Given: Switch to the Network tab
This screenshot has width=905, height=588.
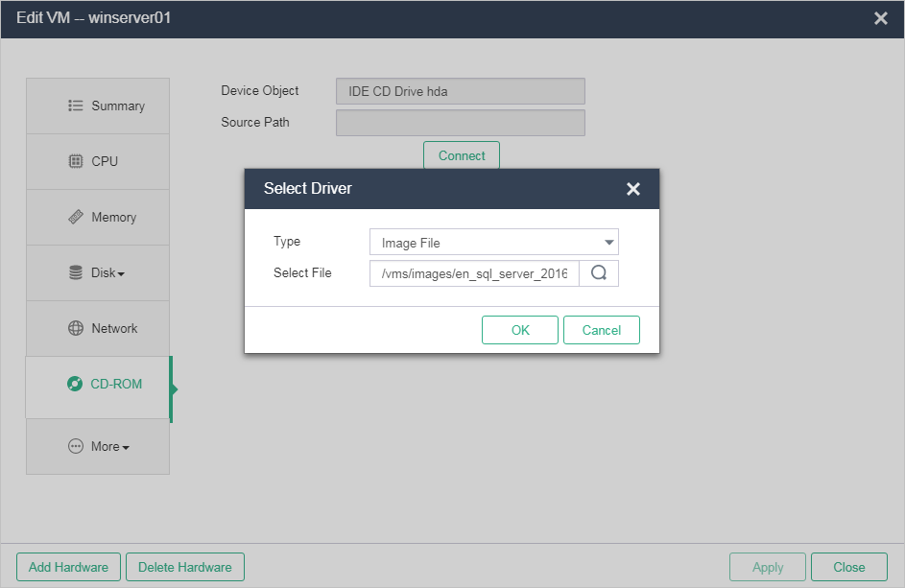Looking at the screenshot, I should pyautogui.click(x=99, y=328).
